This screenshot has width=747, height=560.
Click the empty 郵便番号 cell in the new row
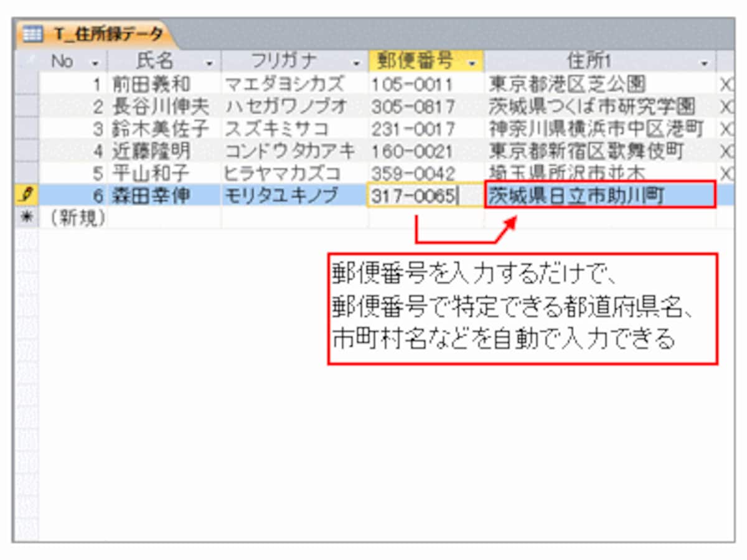[x=426, y=218]
